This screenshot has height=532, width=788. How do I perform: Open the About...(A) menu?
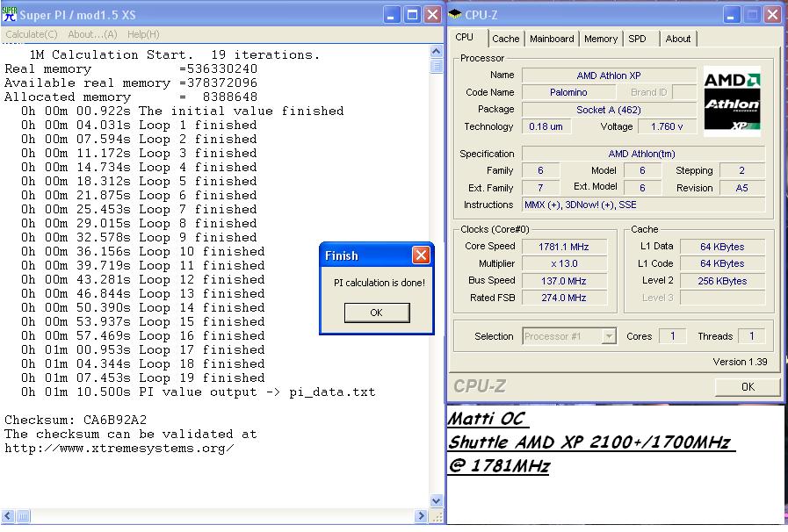click(92, 34)
